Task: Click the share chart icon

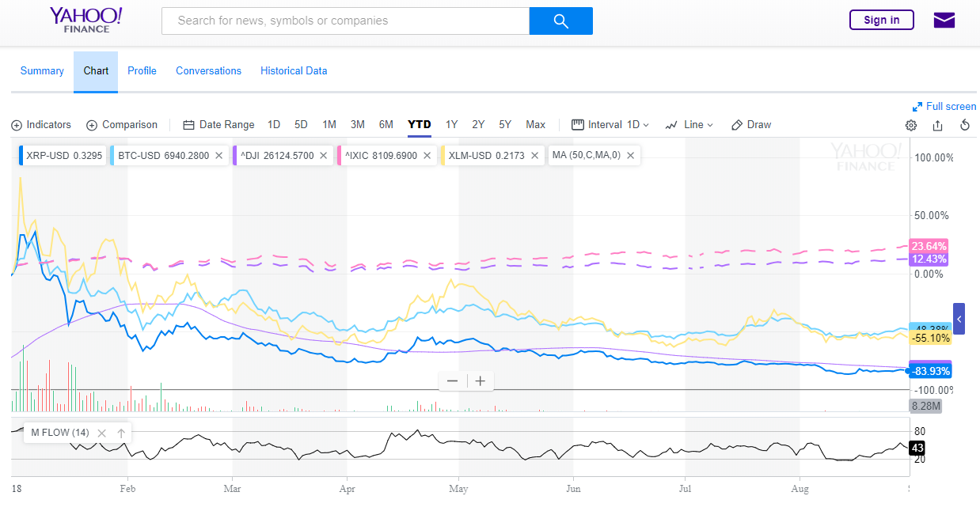Action: click(938, 125)
